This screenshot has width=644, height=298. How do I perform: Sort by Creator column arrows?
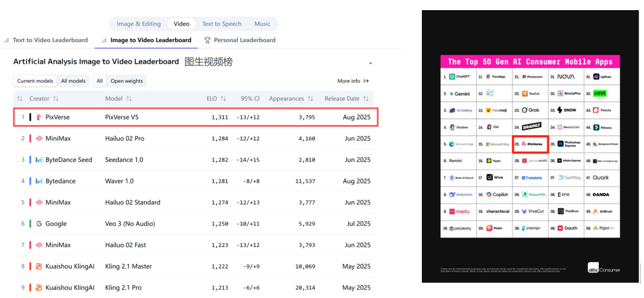click(56, 99)
